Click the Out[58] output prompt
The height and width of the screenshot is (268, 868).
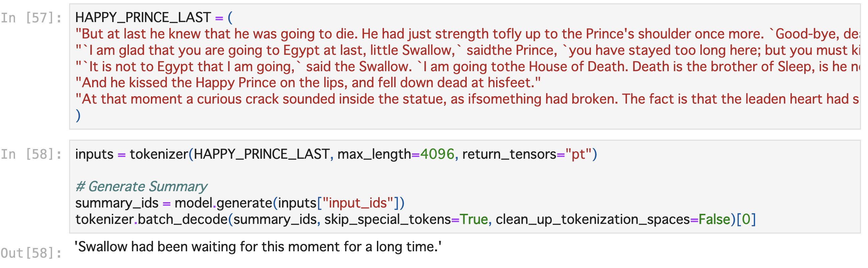[x=31, y=253]
